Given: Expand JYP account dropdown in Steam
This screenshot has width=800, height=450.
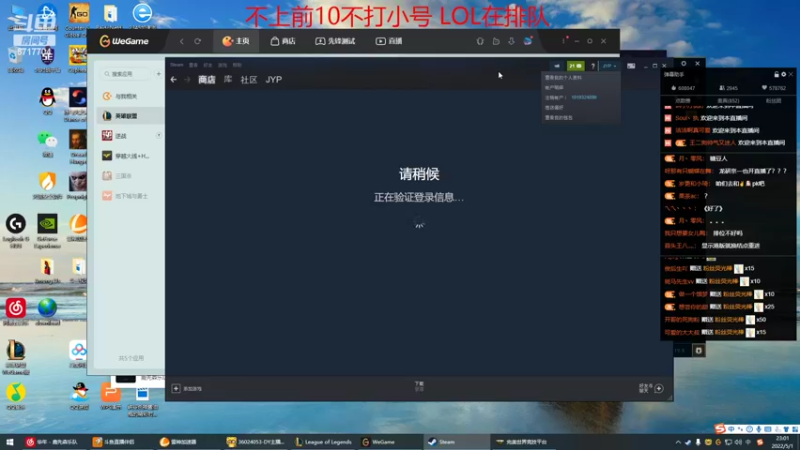Looking at the screenshot, I should (610, 66).
